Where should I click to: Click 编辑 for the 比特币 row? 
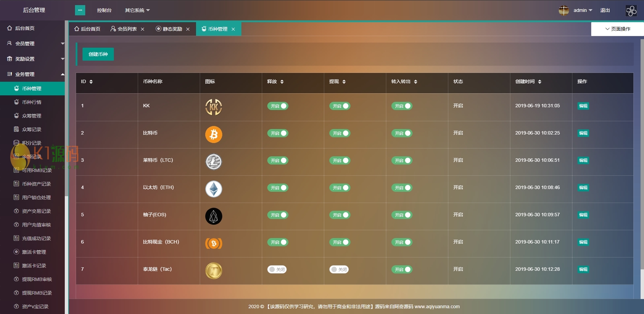(583, 133)
